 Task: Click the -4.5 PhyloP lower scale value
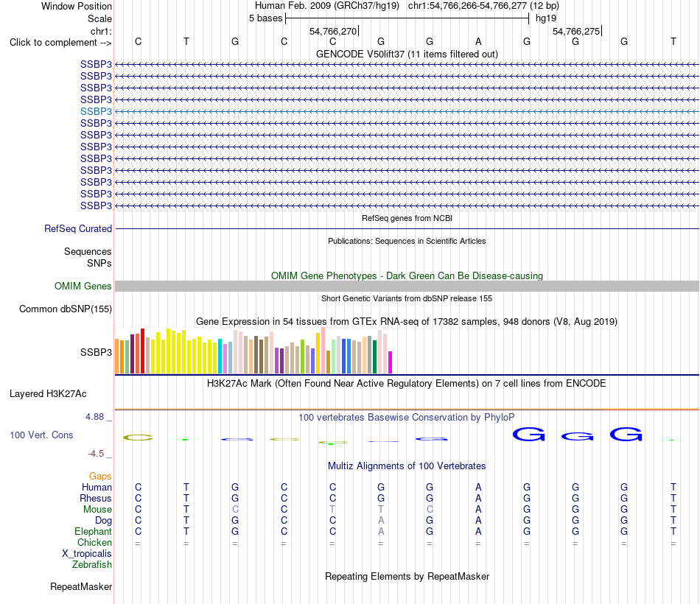(96, 454)
